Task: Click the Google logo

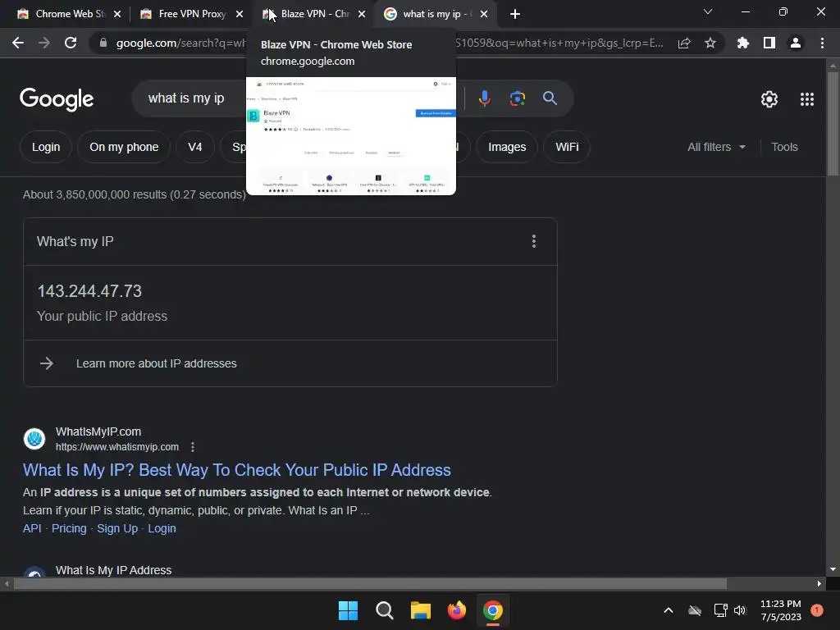Action: pyautogui.click(x=57, y=99)
